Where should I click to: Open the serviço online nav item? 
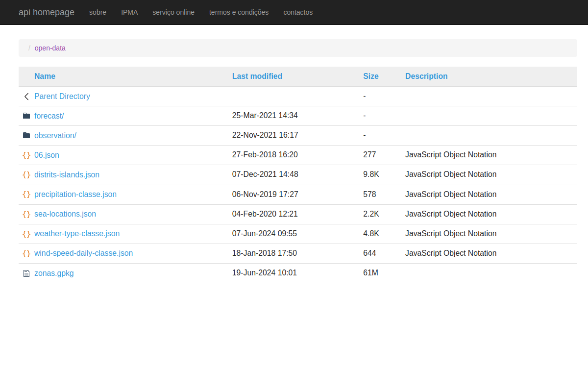tap(173, 12)
